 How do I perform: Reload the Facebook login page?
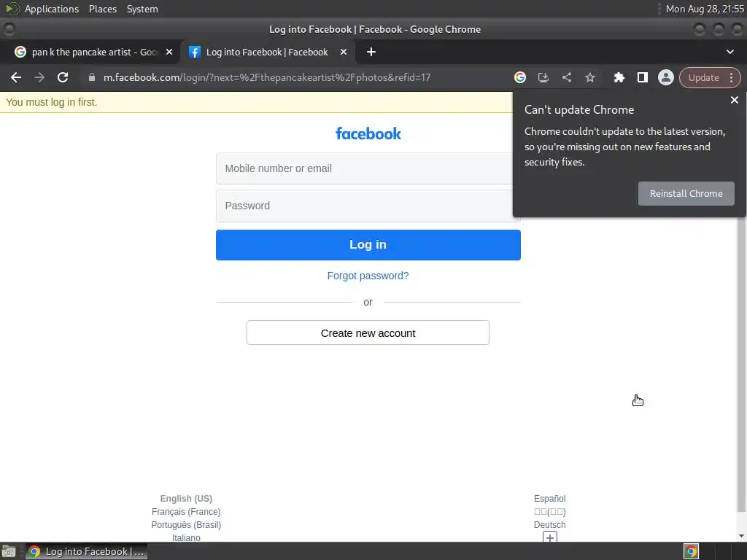pos(63,77)
